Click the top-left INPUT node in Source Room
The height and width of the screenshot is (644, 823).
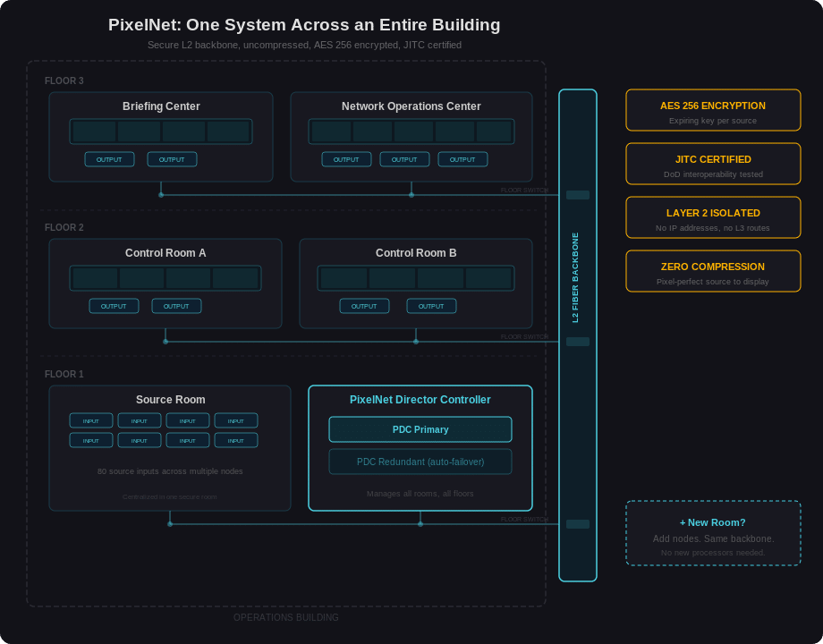[91, 420]
